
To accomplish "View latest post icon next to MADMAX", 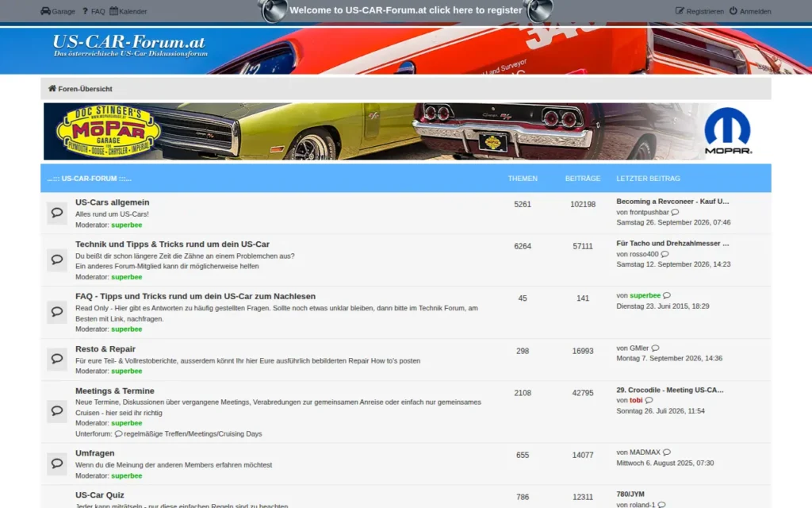I will pyautogui.click(x=666, y=452).
